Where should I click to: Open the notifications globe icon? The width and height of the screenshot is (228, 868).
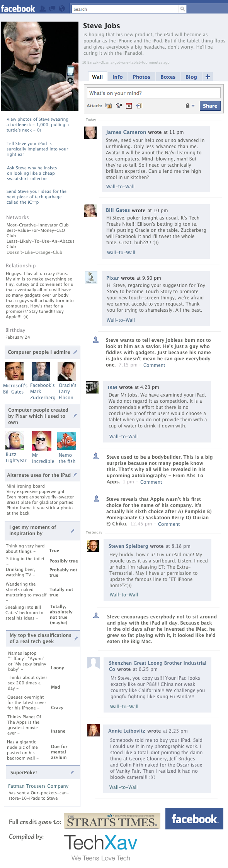[x=62, y=8]
